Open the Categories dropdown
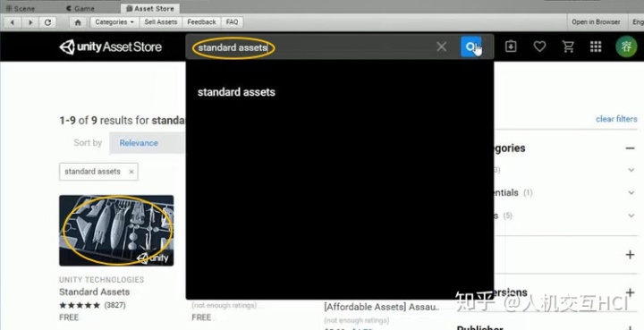 (x=114, y=22)
